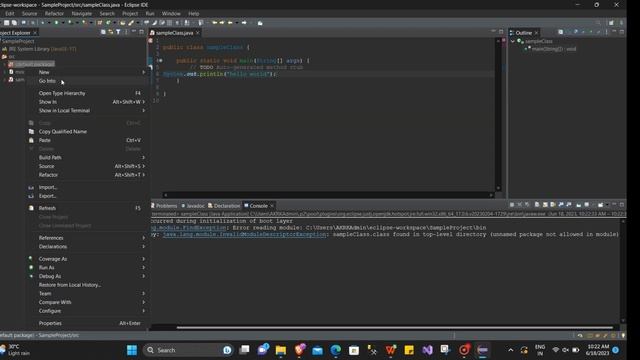Open the Refactor menu in menu bar
Image resolution: width=640 pixels, height=360 pixels.
pyautogui.click(x=54, y=13)
